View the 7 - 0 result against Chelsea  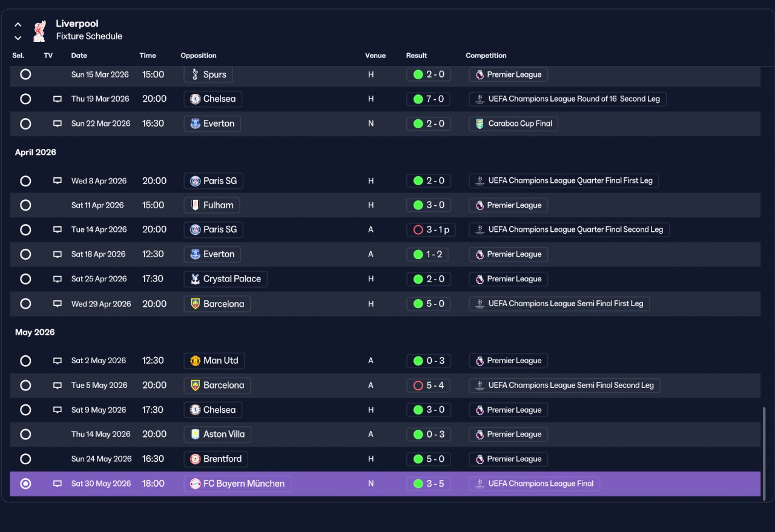point(428,99)
